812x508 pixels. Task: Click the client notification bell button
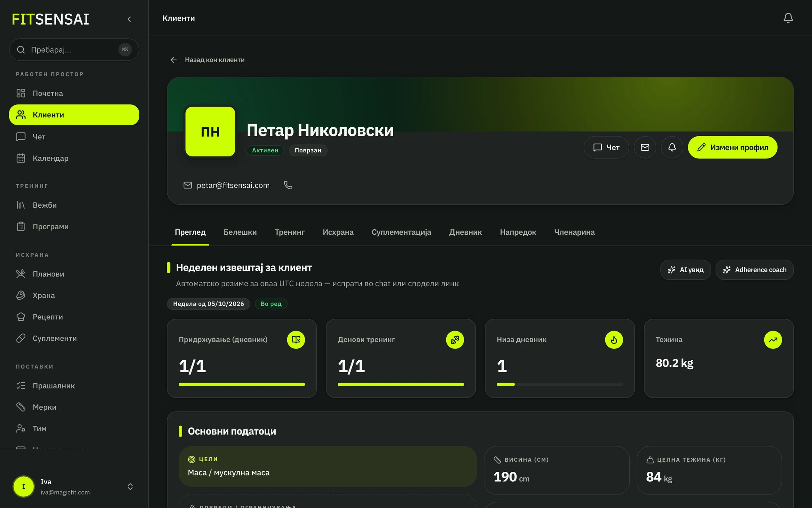[x=672, y=147]
